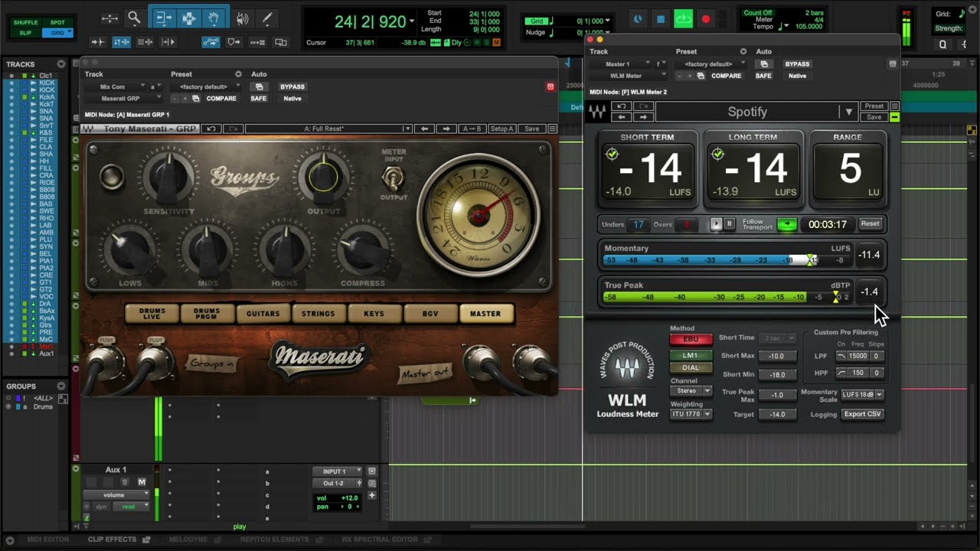The width and height of the screenshot is (980, 551).
Task: Select the Scrubber speaker tool
Action: click(x=243, y=18)
